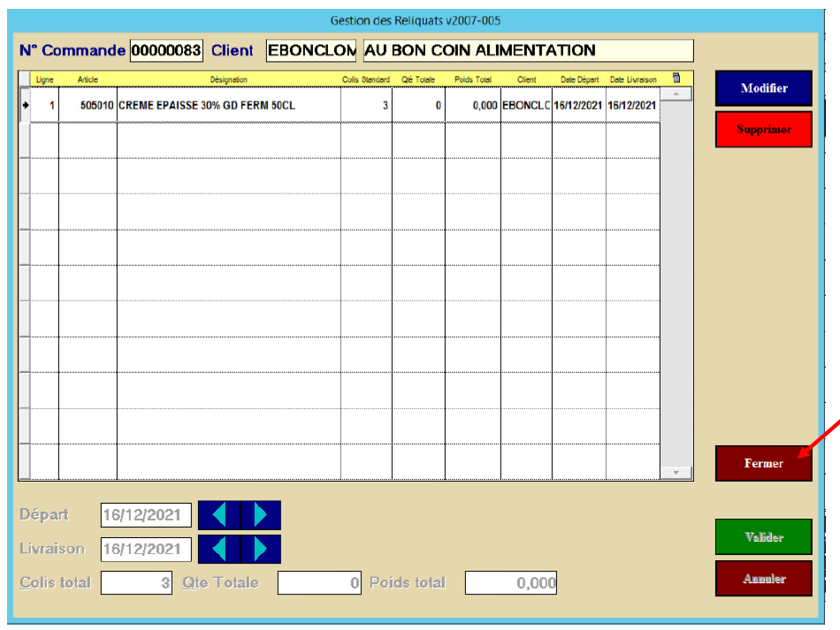Advance Livraison date with right arrow
The width and height of the screenshot is (840, 630).
coord(260,549)
